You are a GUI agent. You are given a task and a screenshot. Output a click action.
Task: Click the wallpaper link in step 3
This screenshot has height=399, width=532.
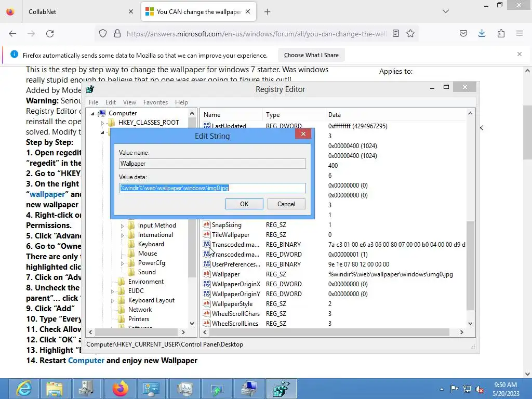click(x=47, y=194)
